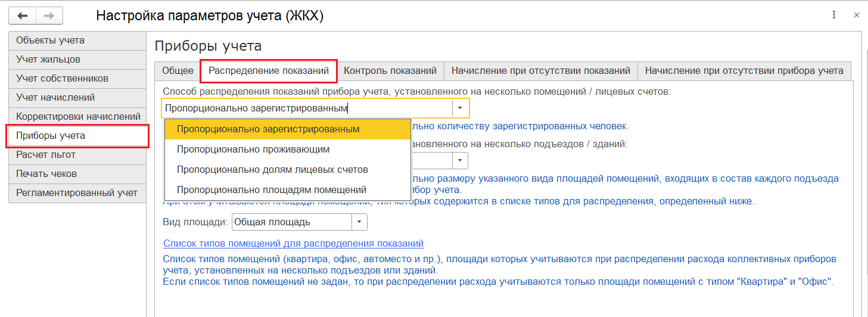
Task: Open Учет жильцов section
Action: pos(77,60)
